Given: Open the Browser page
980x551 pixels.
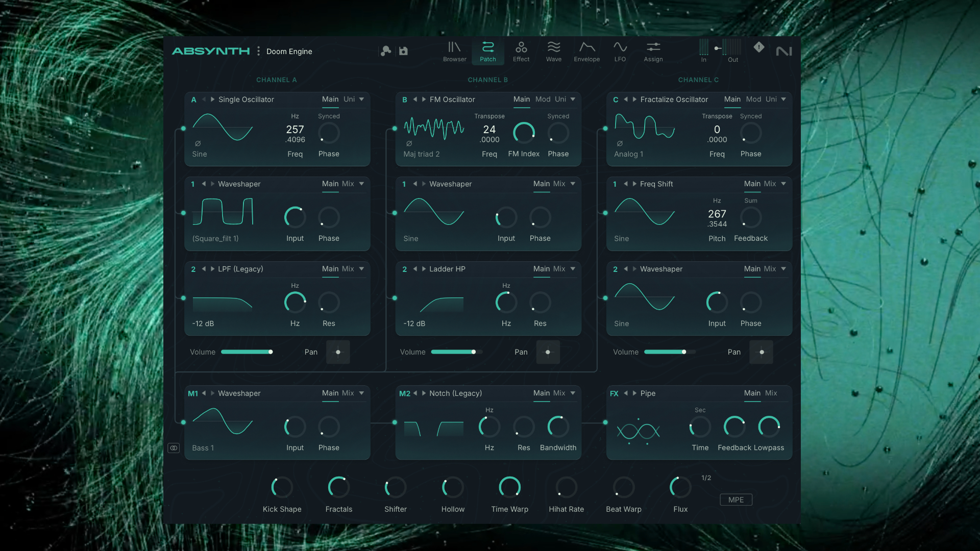Looking at the screenshot, I should pyautogui.click(x=454, y=52).
